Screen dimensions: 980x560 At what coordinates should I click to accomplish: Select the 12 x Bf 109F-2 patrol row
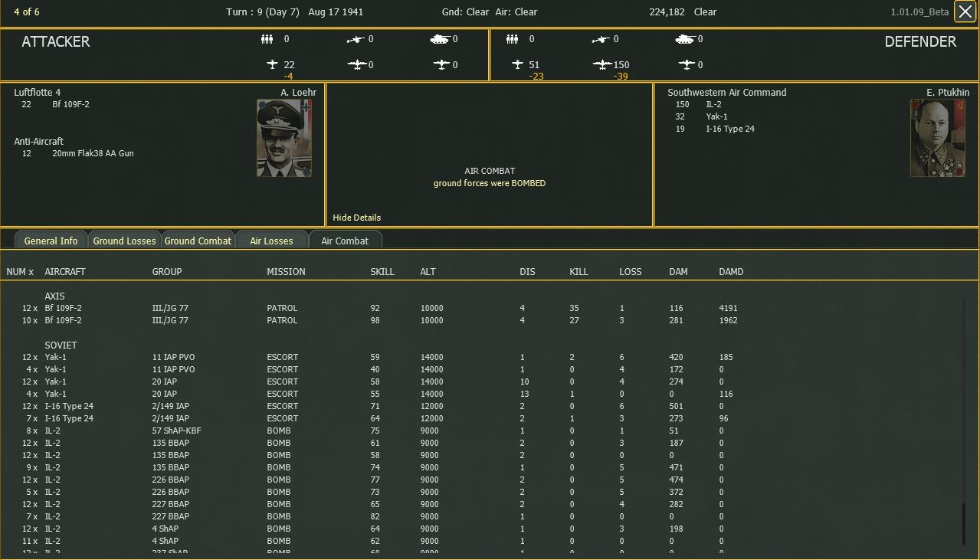379,308
